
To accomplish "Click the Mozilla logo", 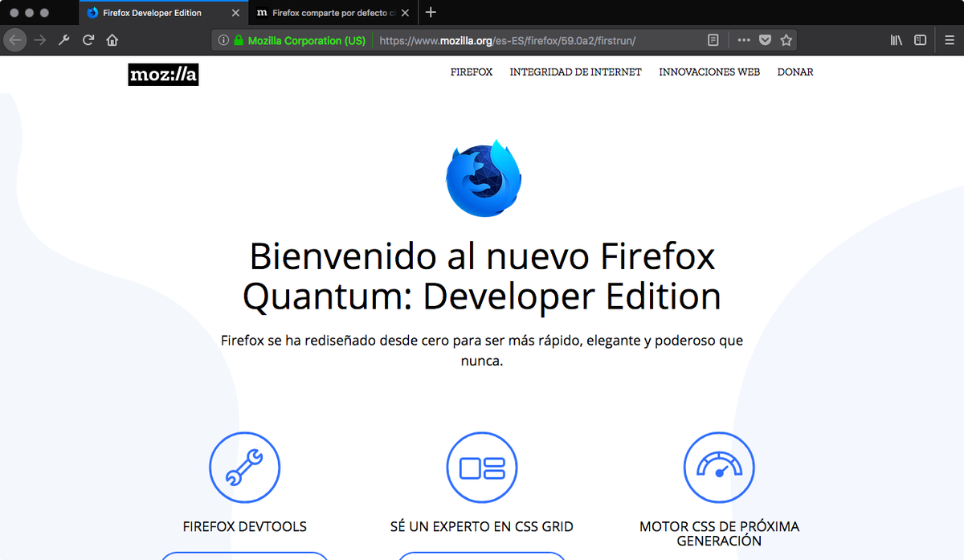I will pos(163,75).
